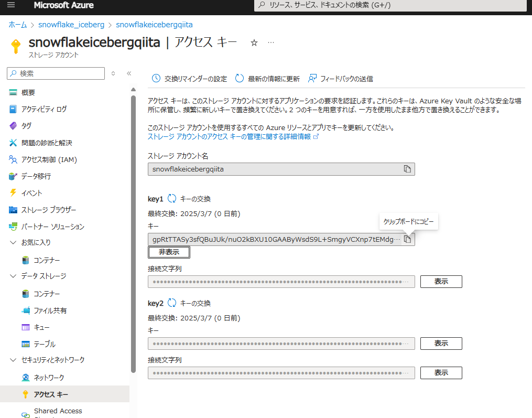Image resolution: width=532 pixels, height=418 pixels.
Task: Open イベント in sidebar
Action: pos(64,193)
